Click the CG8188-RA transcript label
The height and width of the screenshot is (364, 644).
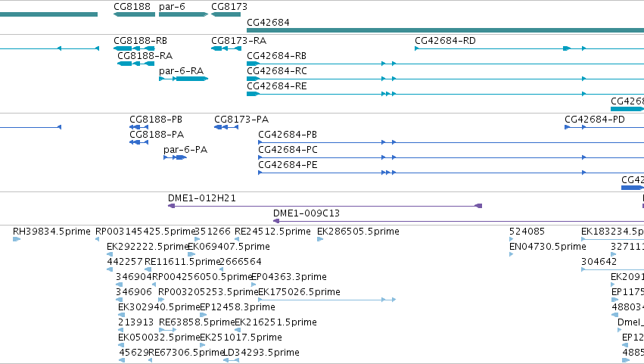pyautogui.click(x=145, y=56)
